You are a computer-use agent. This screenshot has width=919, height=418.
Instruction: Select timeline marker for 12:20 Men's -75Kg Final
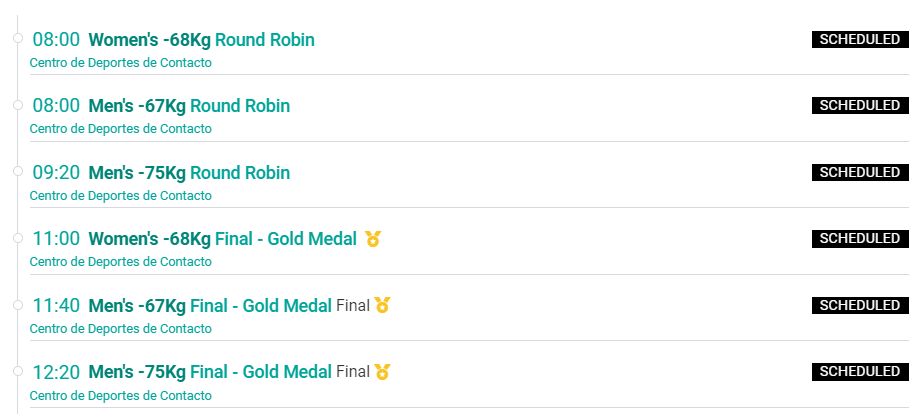coord(18,371)
